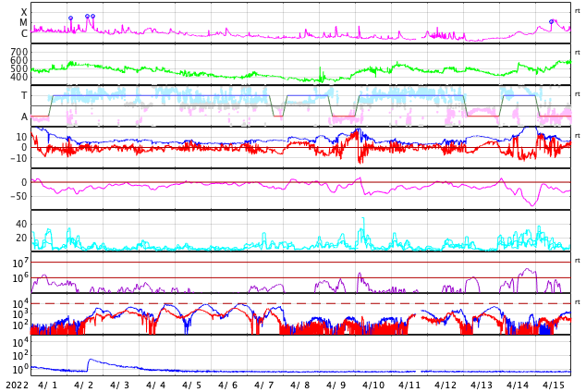Click the 10^7 label on purple flux panel
The height and width of the screenshot is (392, 586).
[x=20, y=263]
